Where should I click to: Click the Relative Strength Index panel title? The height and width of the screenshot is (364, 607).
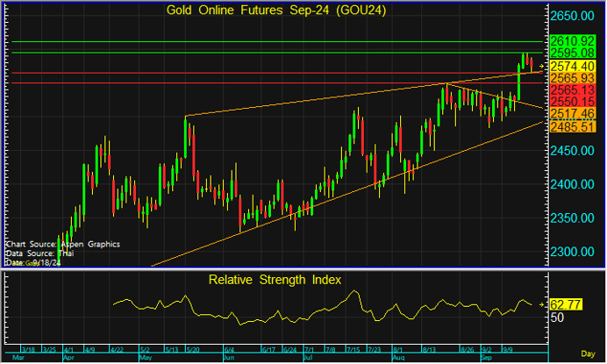click(x=275, y=280)
